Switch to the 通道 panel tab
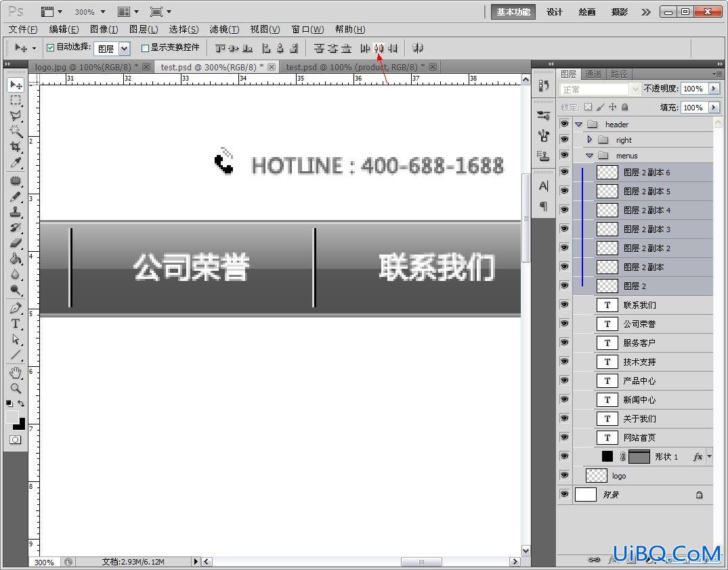 (x=593, y=74)
